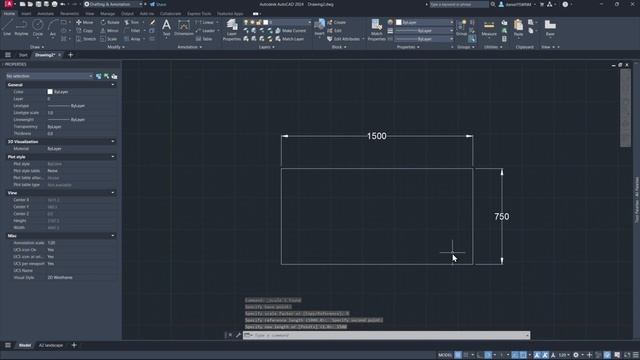
Task: Click the Paste clipboard button
Action: click(518, 28)
